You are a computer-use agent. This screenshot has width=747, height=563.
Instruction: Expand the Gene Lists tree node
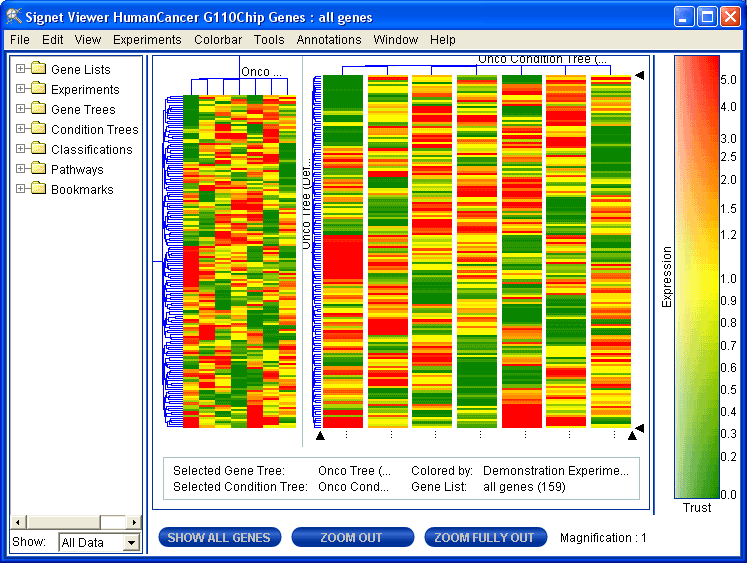tap(20, 69)
